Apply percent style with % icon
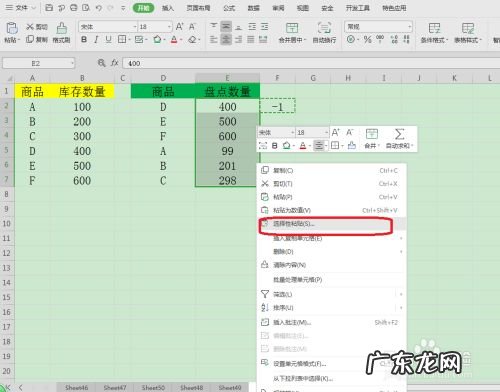500x392 pixels. pos(367,40)
